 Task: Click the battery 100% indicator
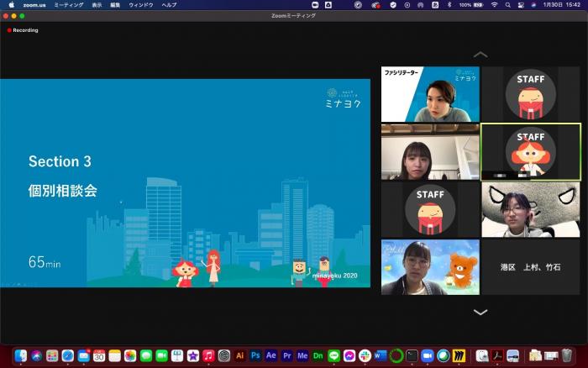pyautogui.click(x=471, y=5)
